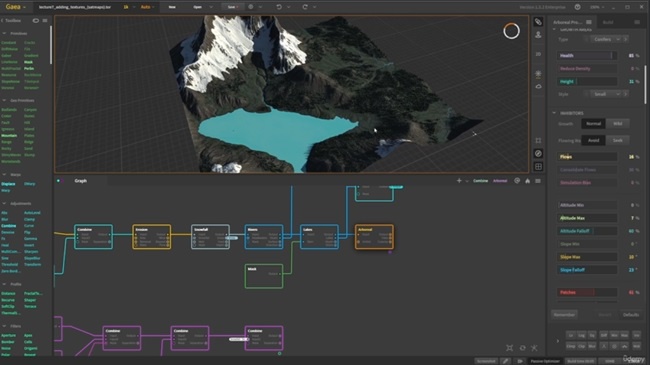Select the Erosion node in the graph
Screen dimensions: 650x365
(x=152, y=237)
